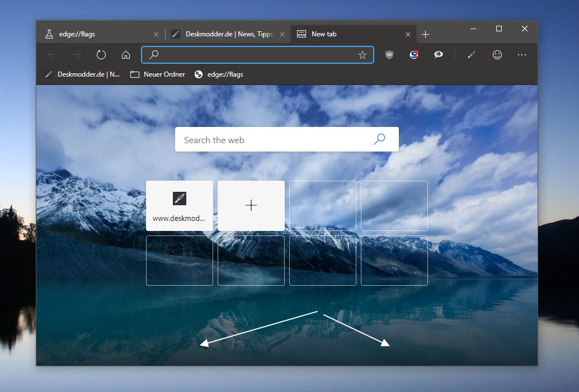Go to the Home page icon
The height and width of the screenshot is (392, 579).
(126, 55)
